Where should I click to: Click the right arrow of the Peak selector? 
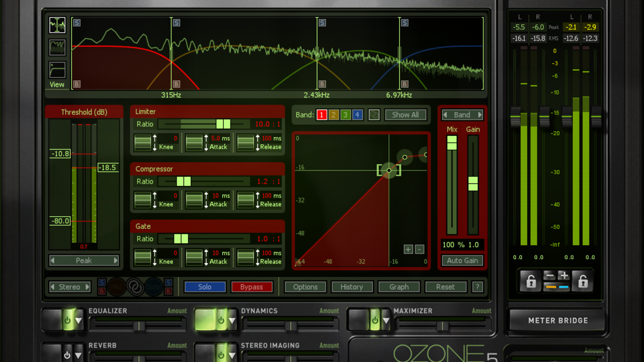pyautogui.click(x=116, y=260)
